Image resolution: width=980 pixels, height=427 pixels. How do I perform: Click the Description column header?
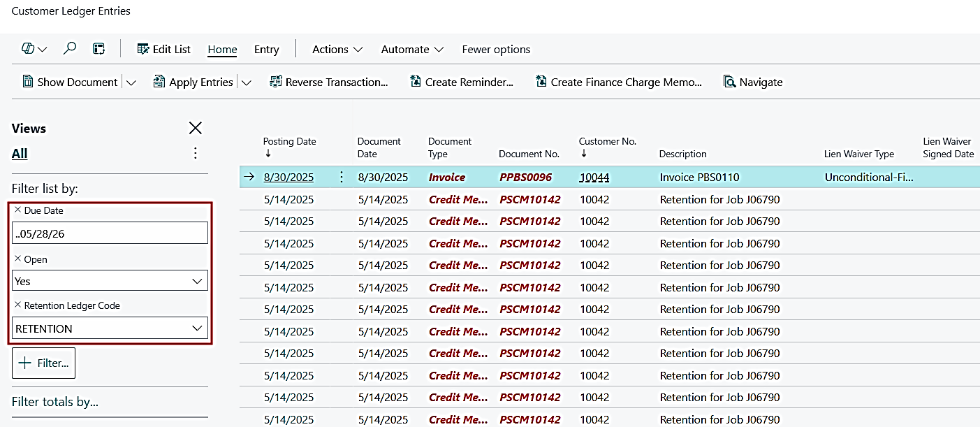tap(683, 154)
